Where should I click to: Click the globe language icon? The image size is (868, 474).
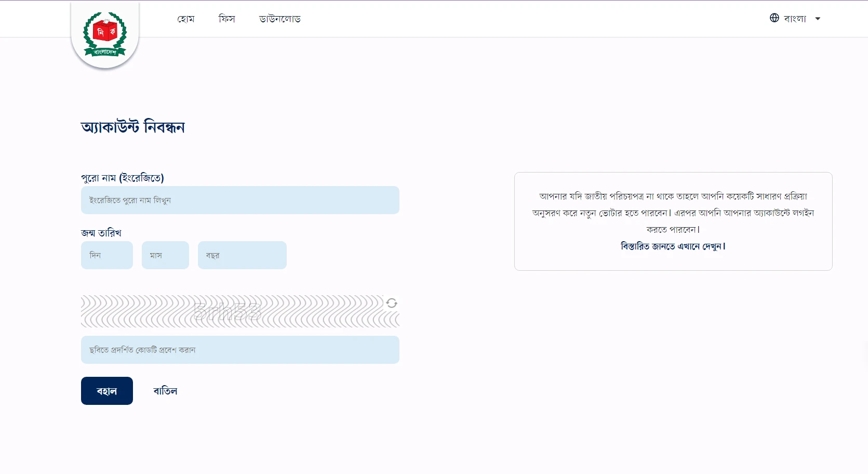(773, 17)
